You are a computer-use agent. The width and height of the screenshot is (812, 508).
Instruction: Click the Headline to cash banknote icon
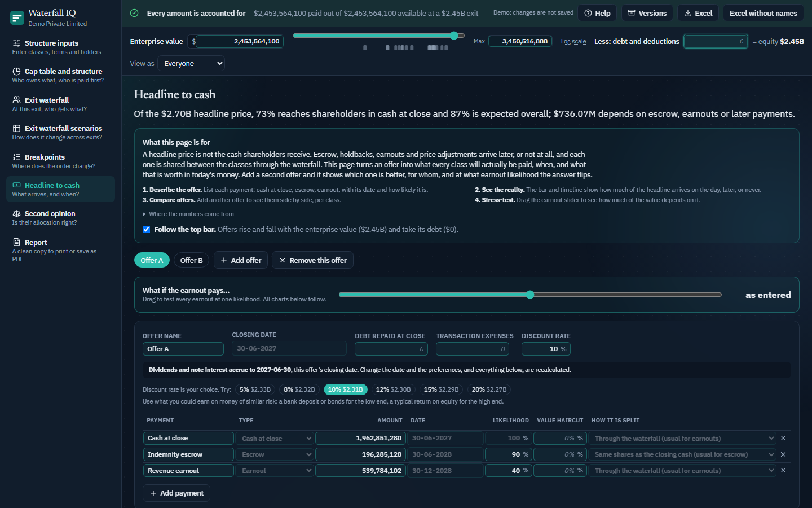16,185
